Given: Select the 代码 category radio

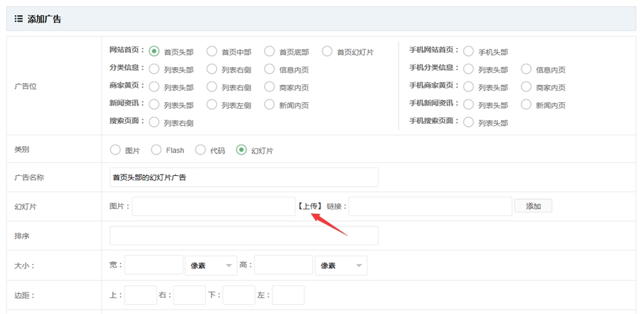Looking at the screenshot, I should pyautogui.click(x=200, y=150).
